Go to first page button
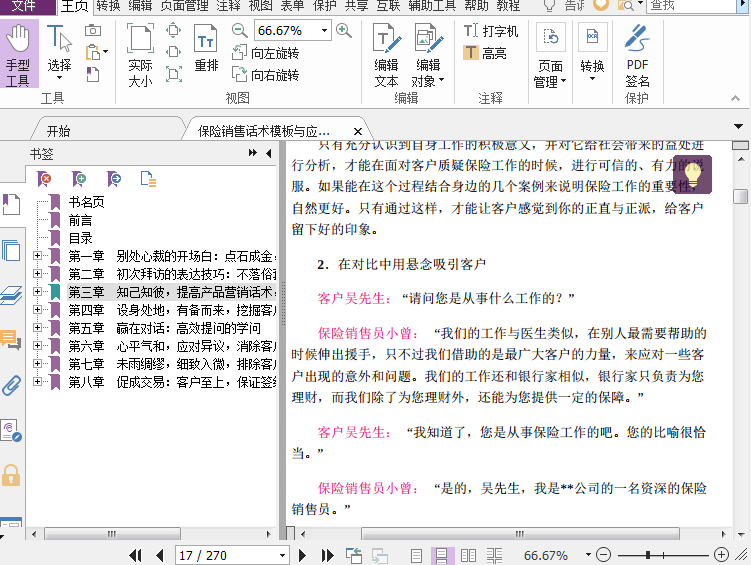751x565 pixels. (x=135, y=555)
